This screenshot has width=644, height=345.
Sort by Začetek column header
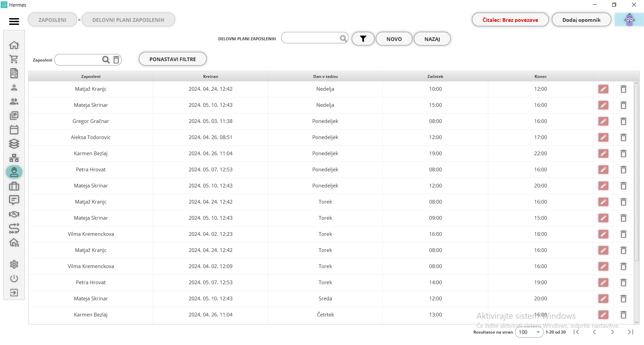[x=435, y=76]
